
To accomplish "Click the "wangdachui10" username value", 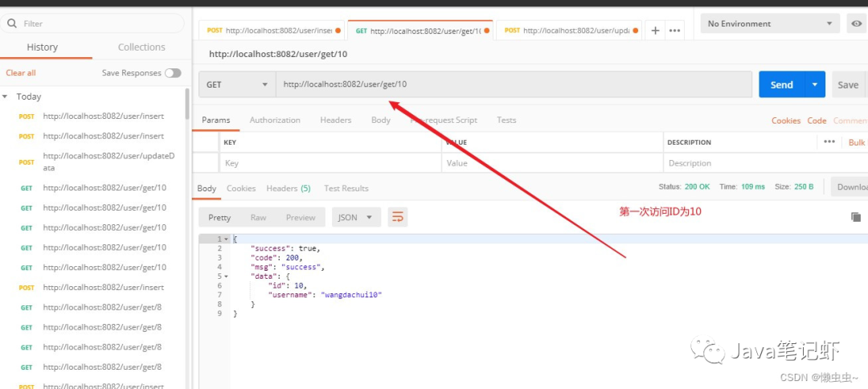I will tap(351, 295).
